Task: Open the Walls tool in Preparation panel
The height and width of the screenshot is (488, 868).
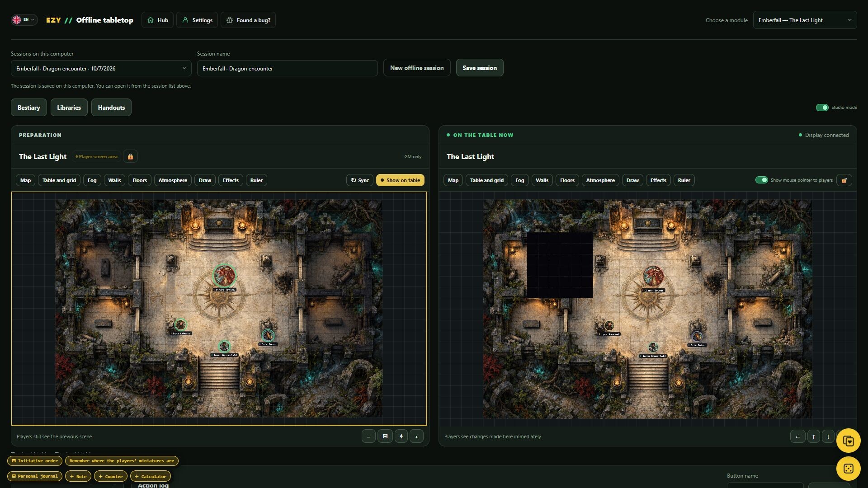Action: [114, 180]
